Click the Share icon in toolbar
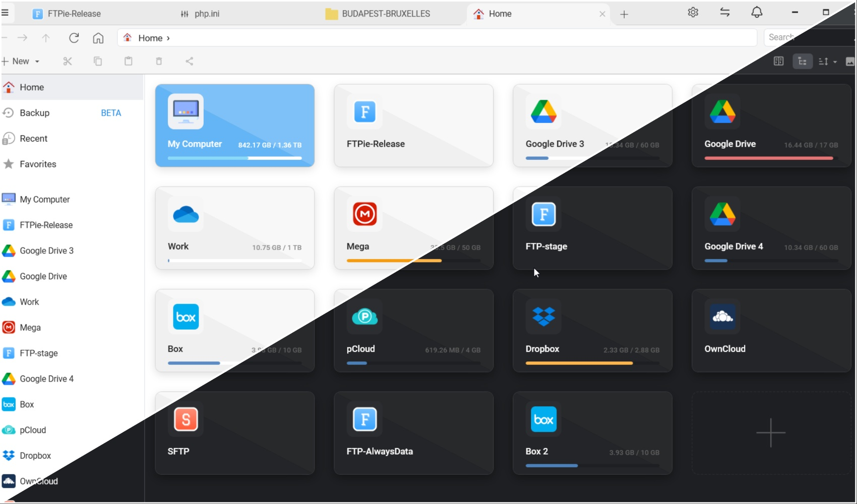The height and width of the screenshot is (504, 857). tap(190, 61)
